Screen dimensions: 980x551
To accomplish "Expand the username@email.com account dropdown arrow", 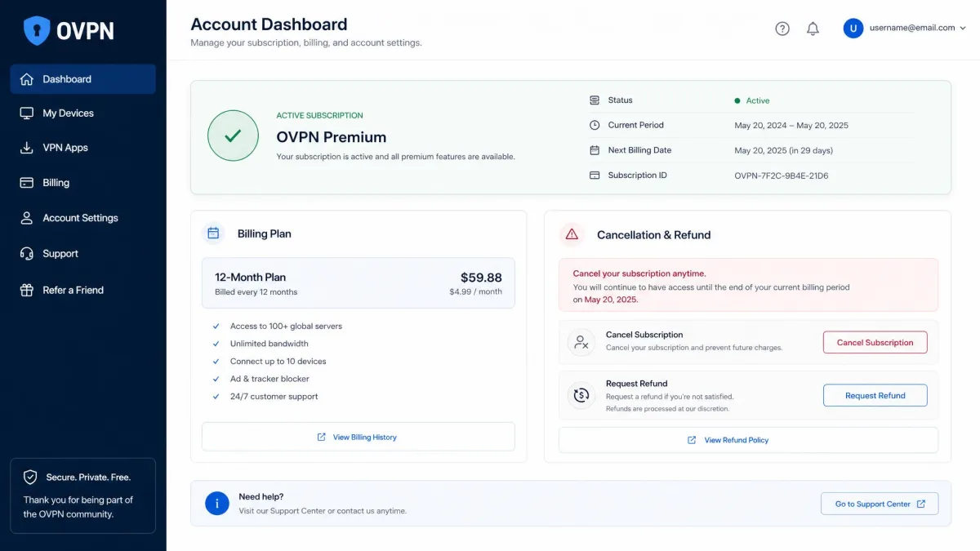I will coord(963,28).
